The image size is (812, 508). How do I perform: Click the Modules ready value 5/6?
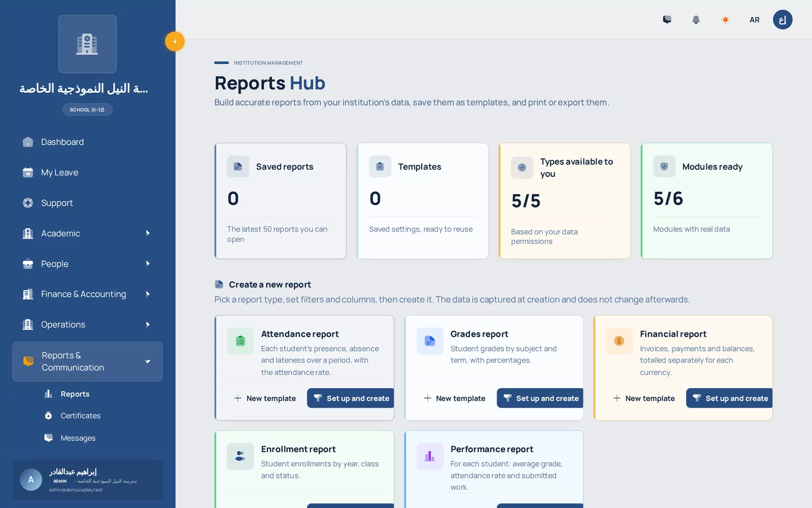(x=668, y=199)
